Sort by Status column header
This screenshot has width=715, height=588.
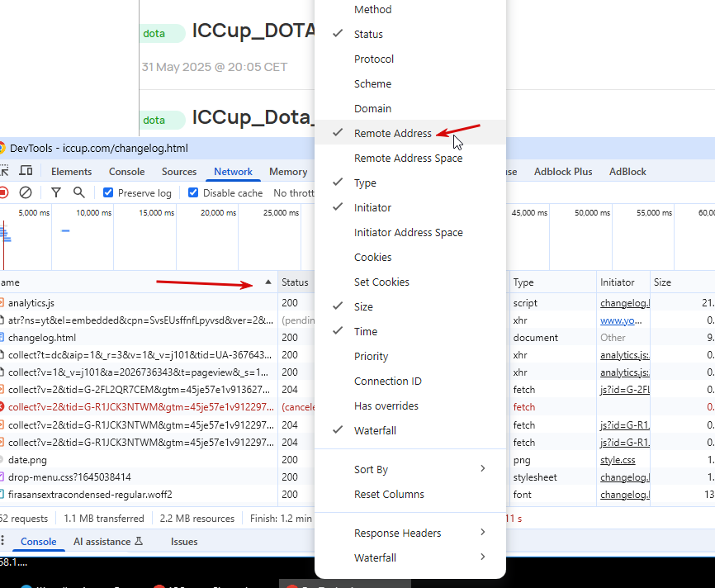pos(296,282)
